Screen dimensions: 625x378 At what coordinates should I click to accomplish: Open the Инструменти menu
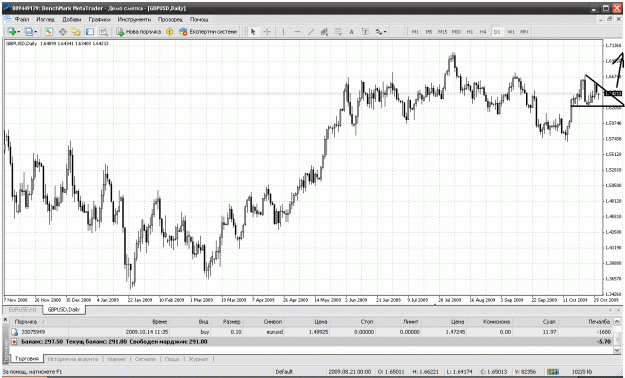tap(134, 19)
